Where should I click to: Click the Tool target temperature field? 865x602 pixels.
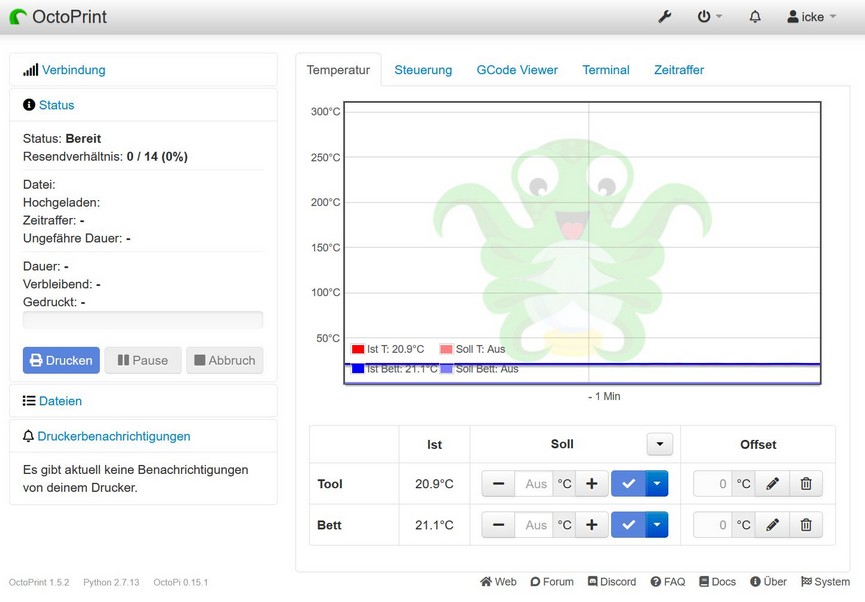(x=534, y=484)
